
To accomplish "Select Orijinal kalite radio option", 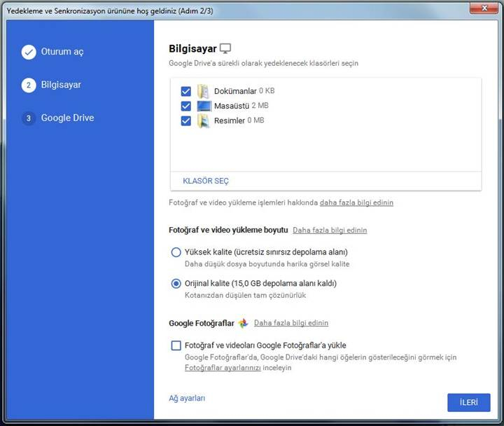I will tap(176, 284).
